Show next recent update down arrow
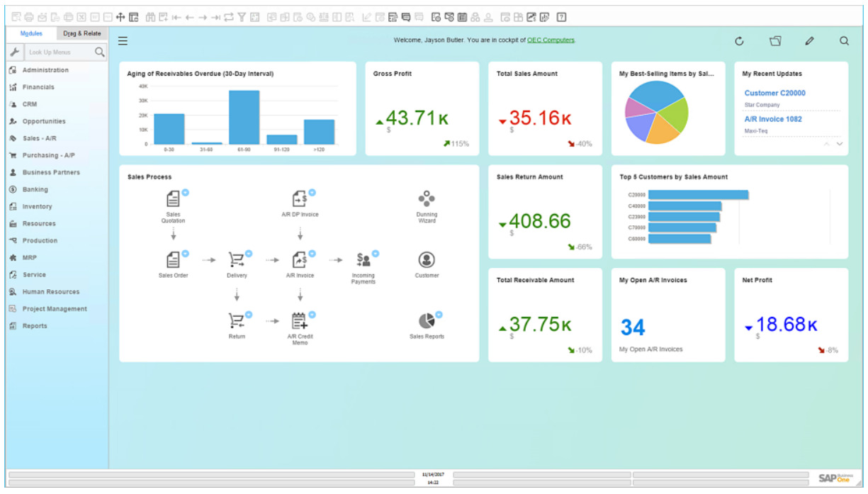The width and height of the screenshot is (868, 494). (840, 144)
